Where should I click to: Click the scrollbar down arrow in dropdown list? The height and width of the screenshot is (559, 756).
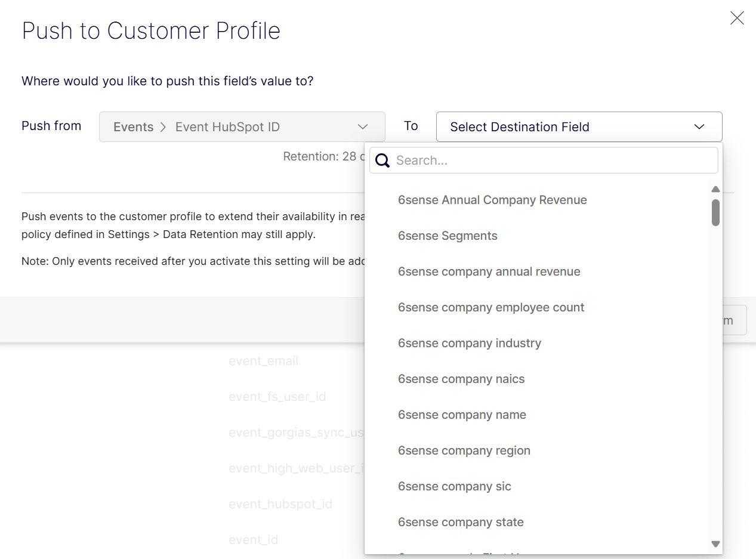pyautogui.click(x=715, y=544)
